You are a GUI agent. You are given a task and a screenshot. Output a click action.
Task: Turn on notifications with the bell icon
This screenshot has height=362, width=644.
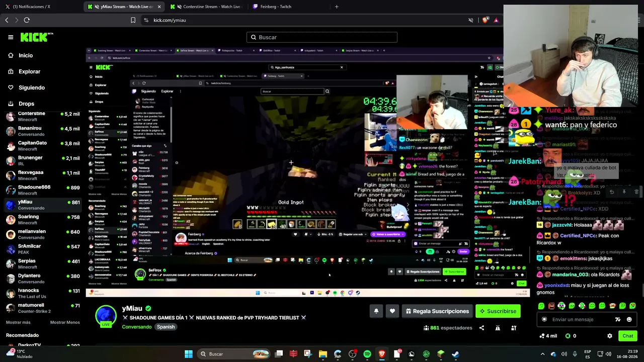[376, 311]
